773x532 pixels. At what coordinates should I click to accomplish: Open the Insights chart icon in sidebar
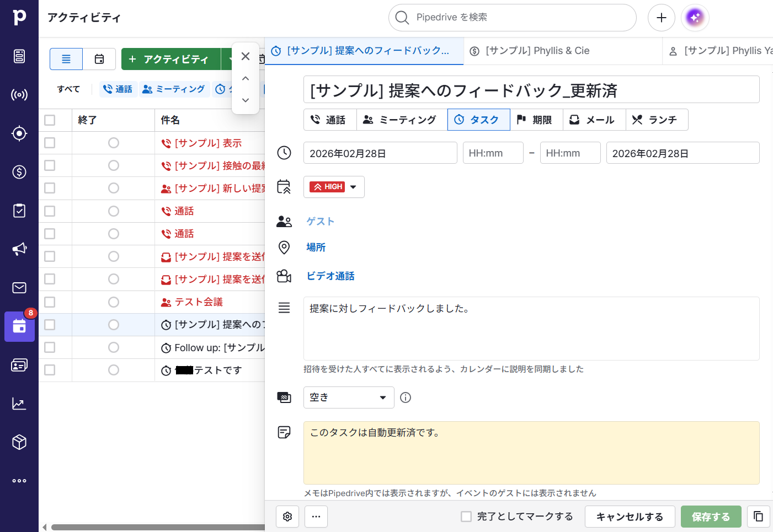coord(19,404)
